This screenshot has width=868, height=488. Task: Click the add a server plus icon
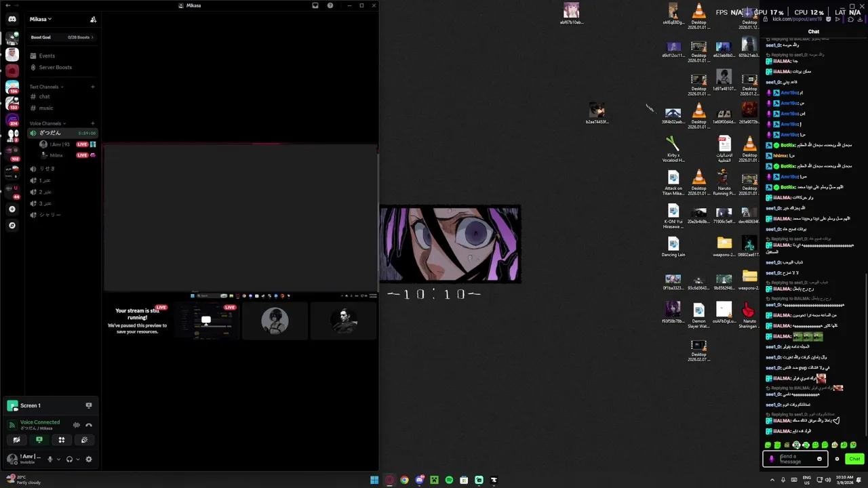pos(12,209)
